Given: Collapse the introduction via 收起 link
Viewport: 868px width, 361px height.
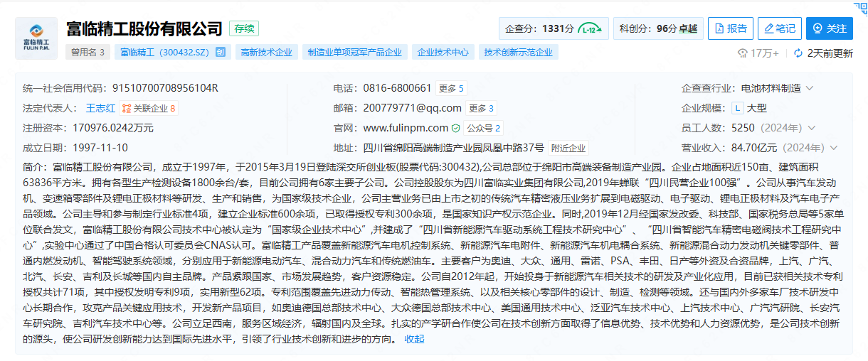Looking at the screenshot, I should click(414, 339).
